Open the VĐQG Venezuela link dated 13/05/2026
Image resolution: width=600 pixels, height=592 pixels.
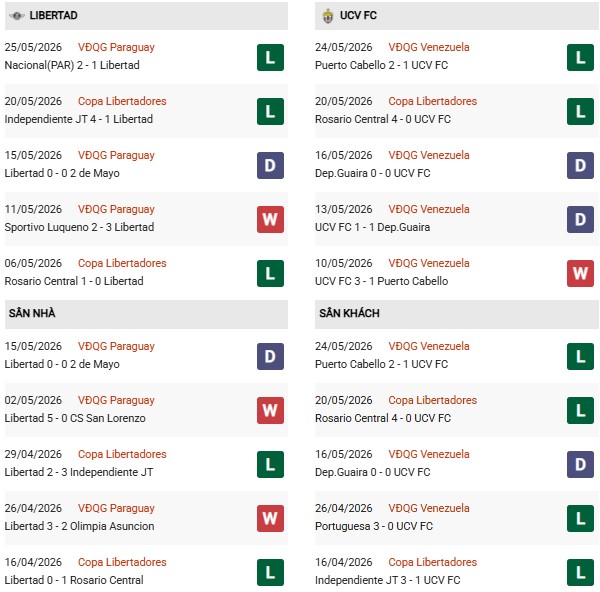(429, 209)
